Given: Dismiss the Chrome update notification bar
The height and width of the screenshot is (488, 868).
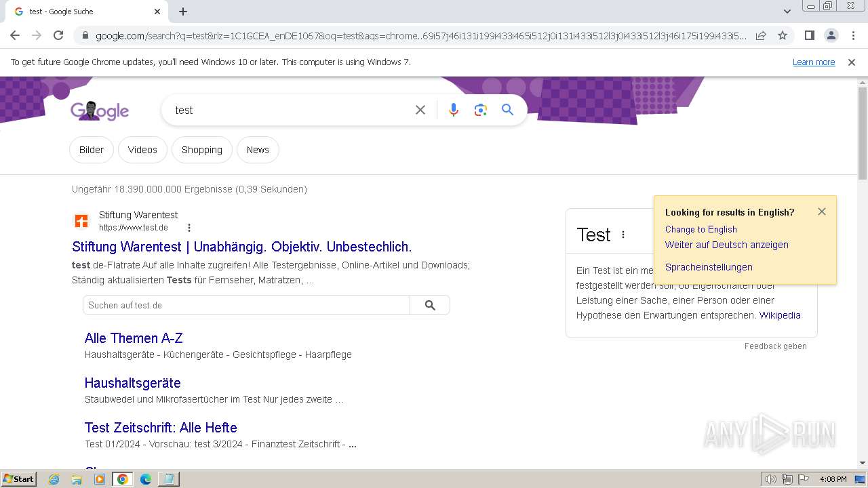Looking at the screenshot, I should [852, 62].
